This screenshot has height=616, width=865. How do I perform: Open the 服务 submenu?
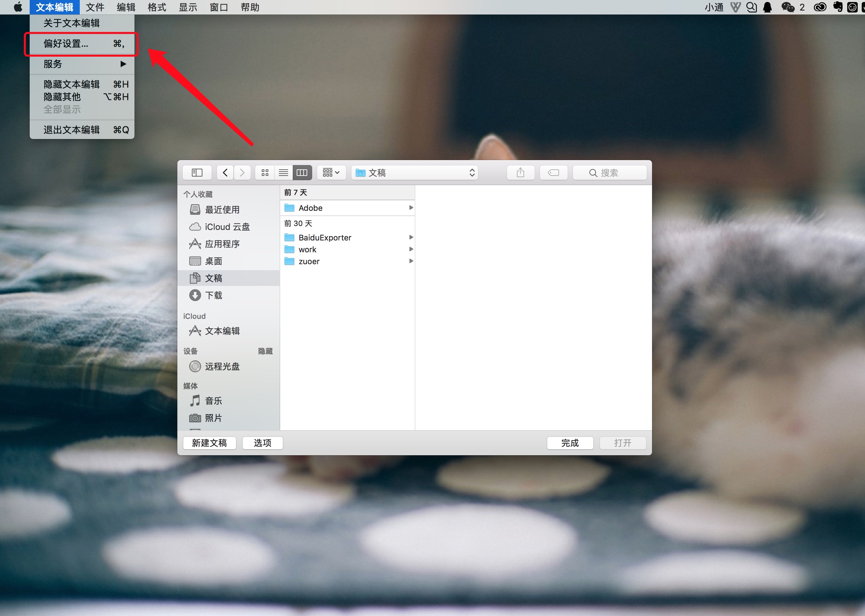(82, 64)
